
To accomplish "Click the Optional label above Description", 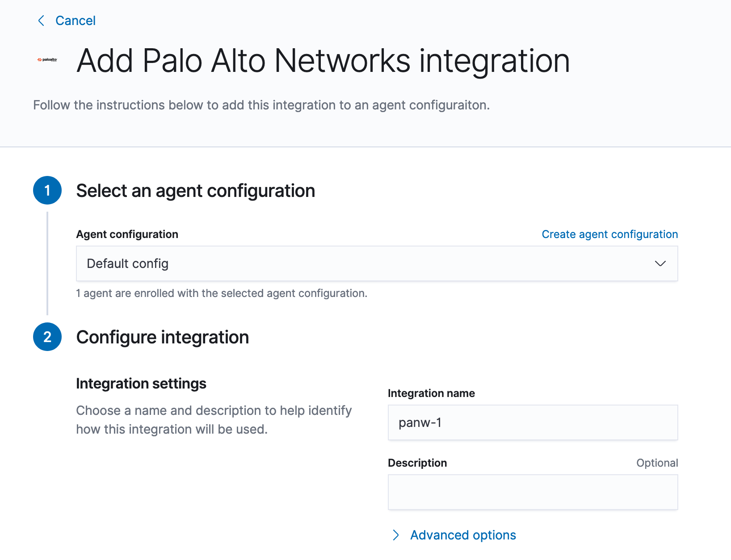I will point(657,463).
